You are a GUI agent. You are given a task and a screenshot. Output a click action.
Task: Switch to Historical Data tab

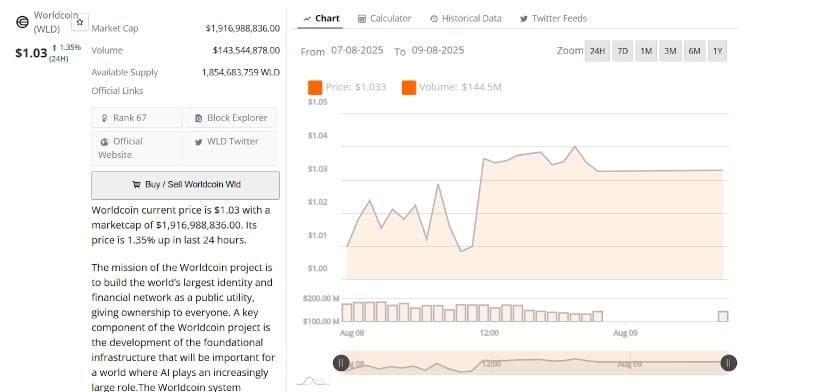[x=466, y=18]
